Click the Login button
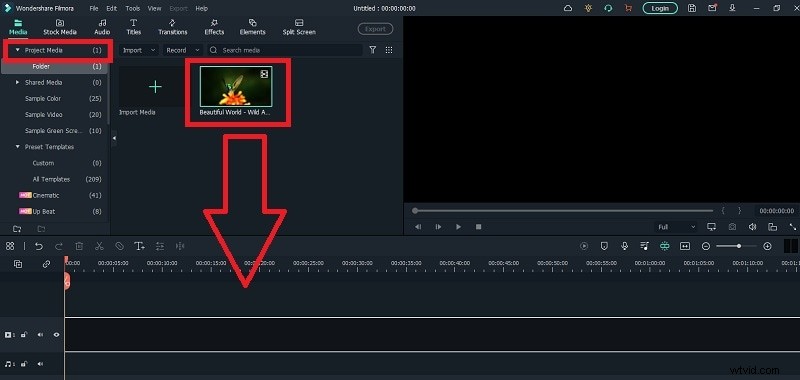Screen dimensions: 800x380 point(660,8)
